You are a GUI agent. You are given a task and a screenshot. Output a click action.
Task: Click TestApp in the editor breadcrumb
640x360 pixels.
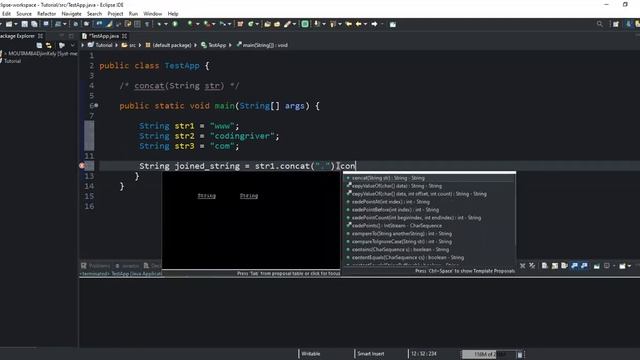tap(217, 45)
